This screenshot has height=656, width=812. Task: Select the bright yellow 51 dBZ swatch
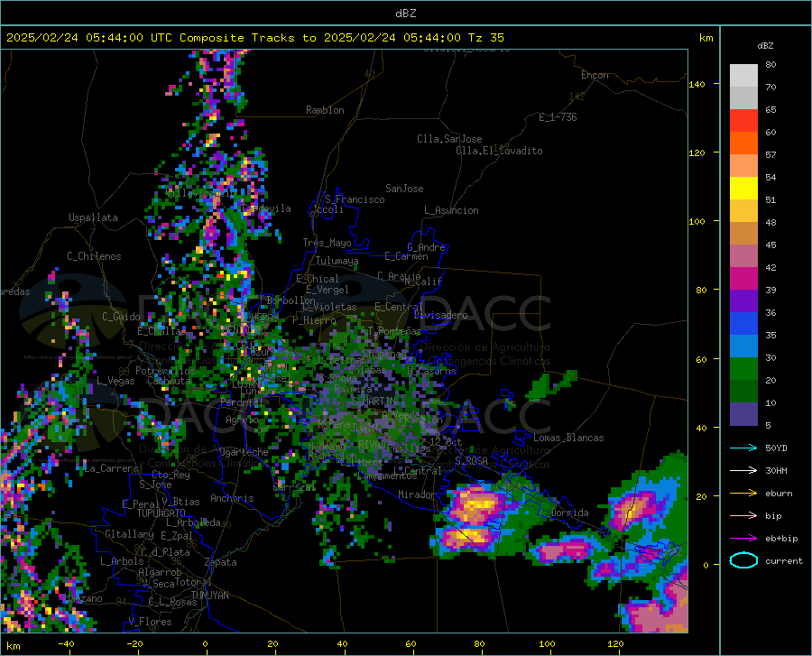(x=743, y=189)
